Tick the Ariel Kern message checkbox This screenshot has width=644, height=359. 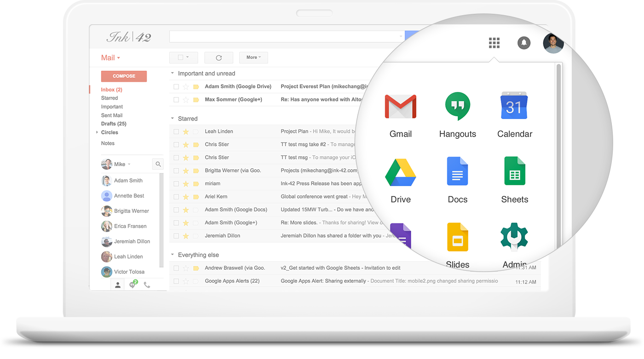pyautogui.click(x=176, y=197)
